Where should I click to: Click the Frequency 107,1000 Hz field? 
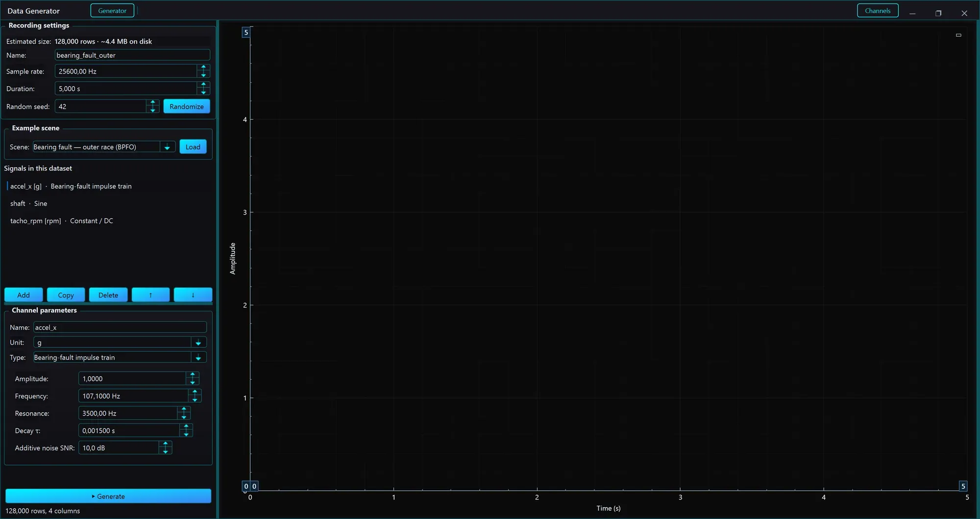[x=133, y=396]
